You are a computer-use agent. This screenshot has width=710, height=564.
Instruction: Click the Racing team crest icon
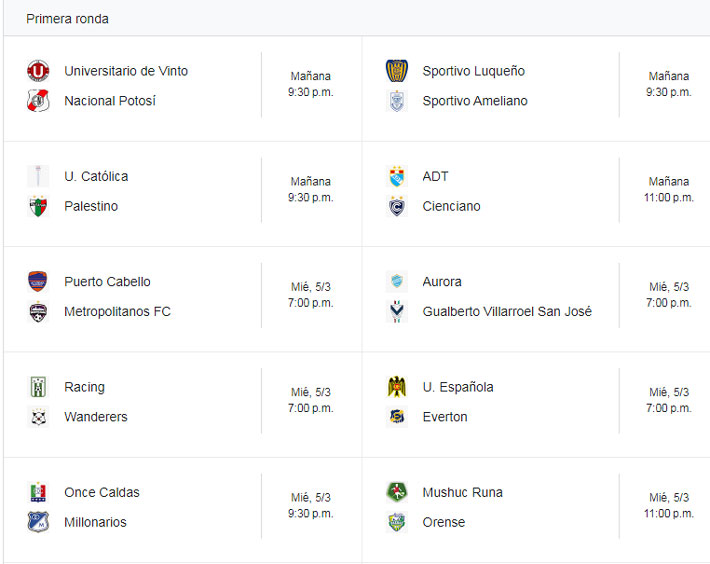[x=38, y=387]
